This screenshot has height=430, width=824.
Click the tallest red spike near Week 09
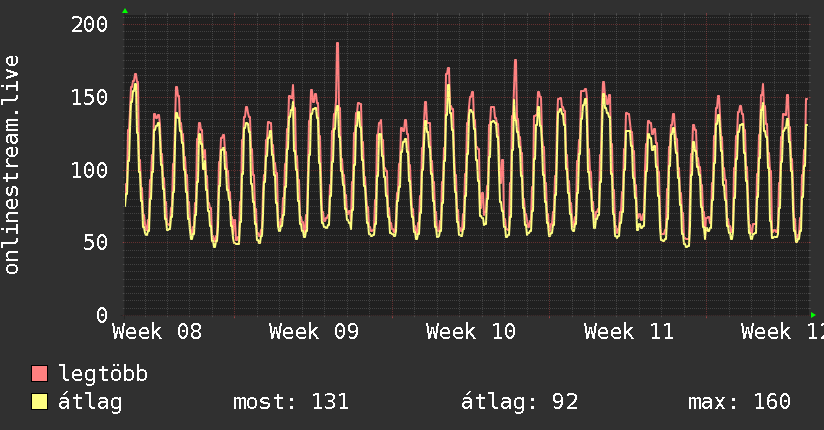pyautogui.click(x=337, y=45)
